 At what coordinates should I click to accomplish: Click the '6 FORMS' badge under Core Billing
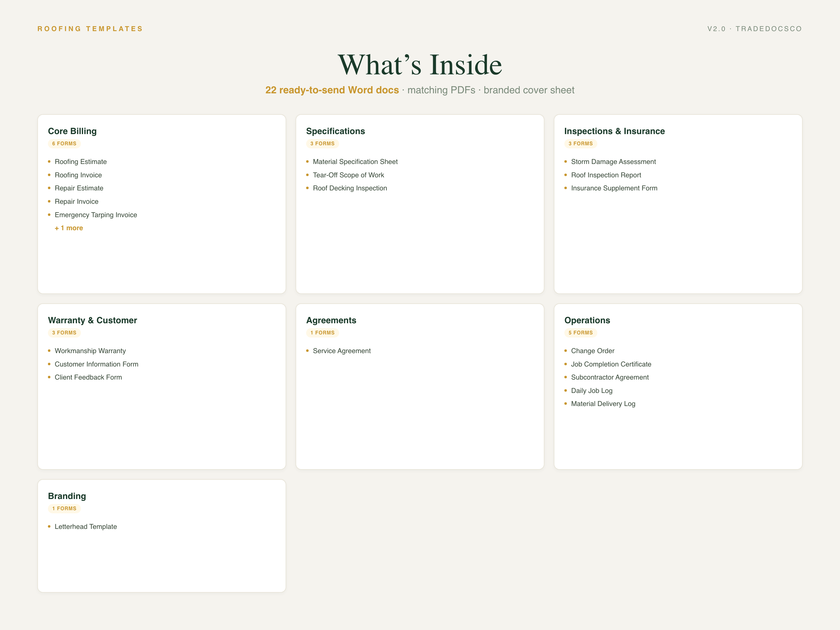coord(64,143)
